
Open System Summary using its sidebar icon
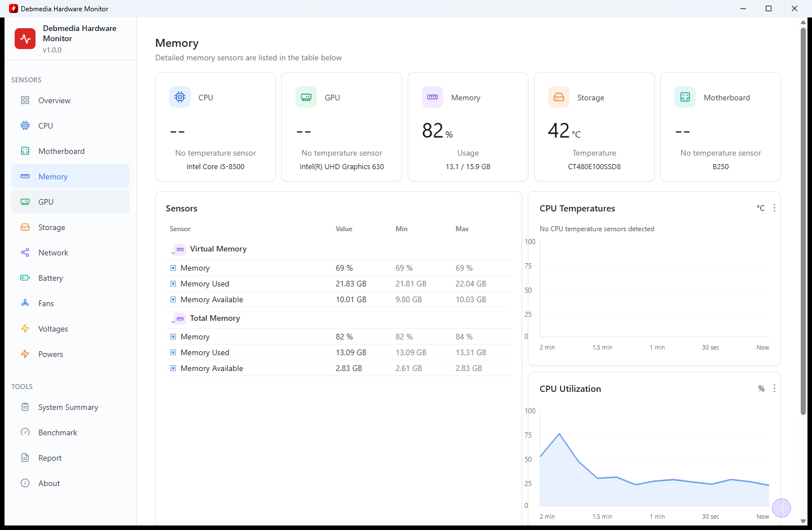point(25,407)
